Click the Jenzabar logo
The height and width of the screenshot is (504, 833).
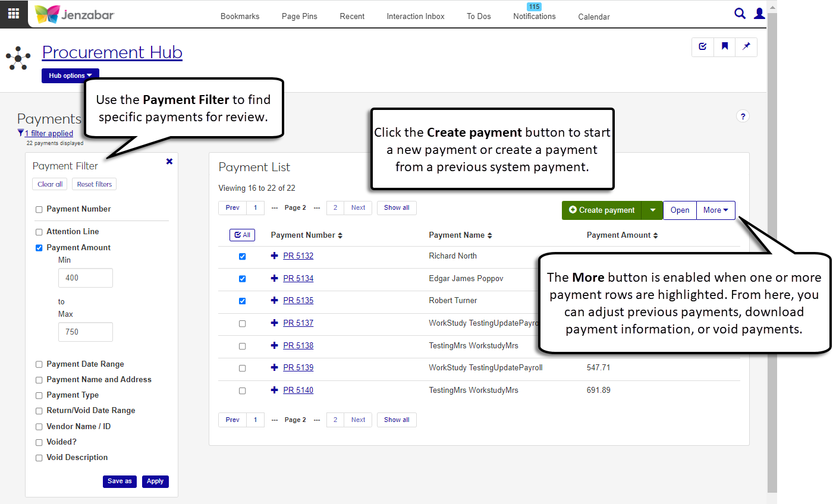pos(75,14)
